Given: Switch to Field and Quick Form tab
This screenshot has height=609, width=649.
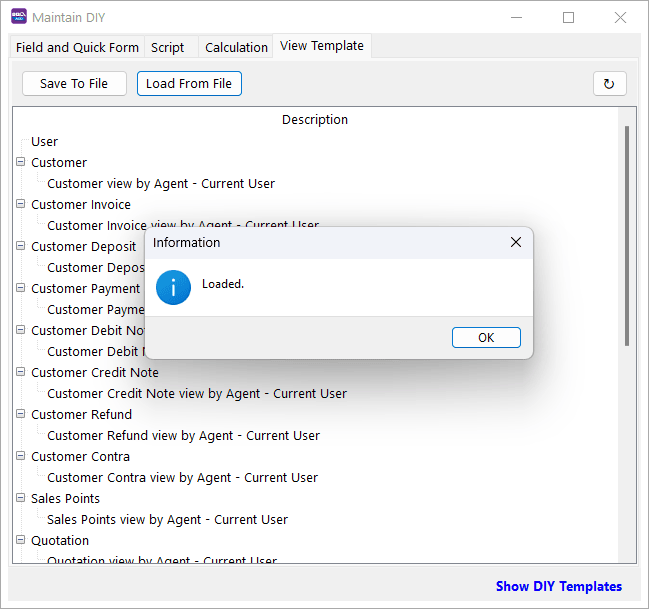Looking at the screenshot, I should [x=77, y=47].
